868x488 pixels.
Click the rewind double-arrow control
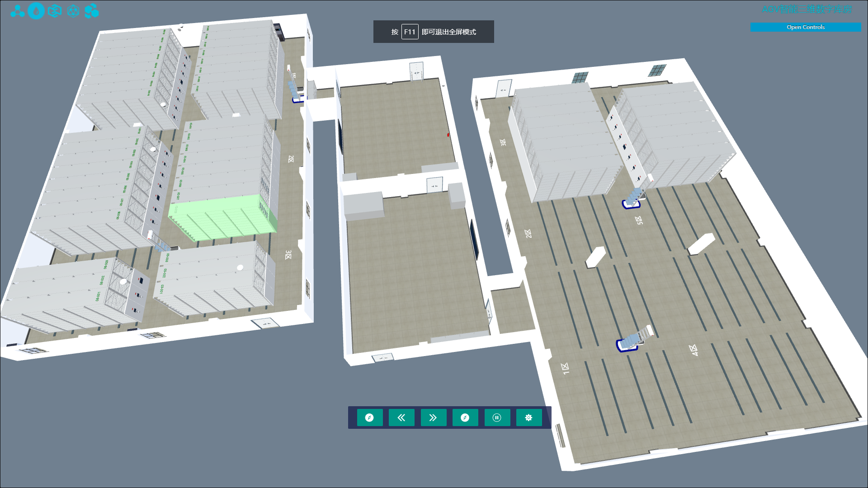(x=401, y=418)
